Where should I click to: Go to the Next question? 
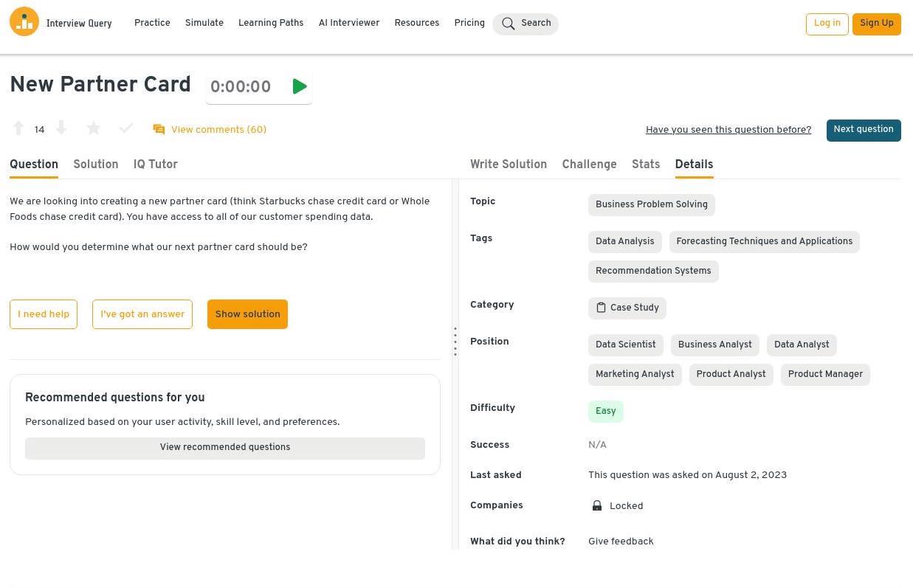pyautogui.click(x=863, y=130)
